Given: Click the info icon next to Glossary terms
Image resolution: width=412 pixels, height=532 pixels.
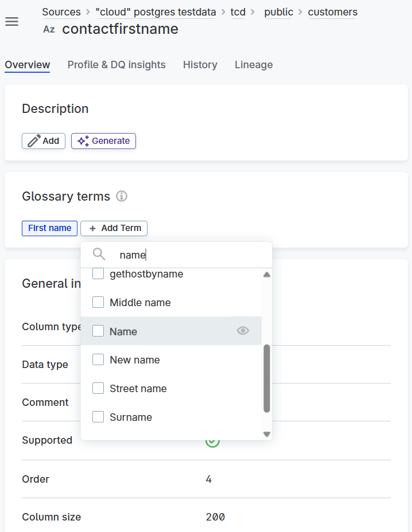Looking at the screenshot, I should (x=121, y=195).
